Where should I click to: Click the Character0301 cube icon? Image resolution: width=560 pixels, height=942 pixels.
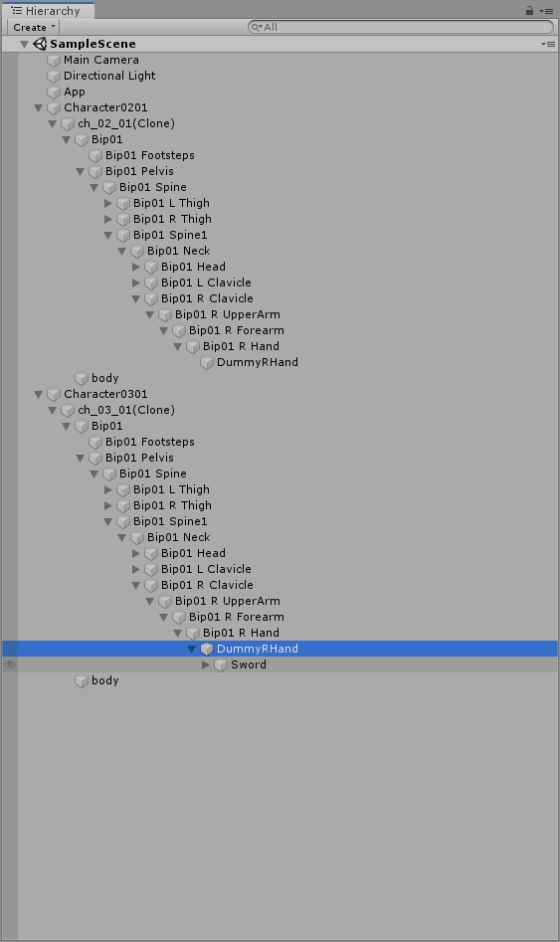[54, 394]
